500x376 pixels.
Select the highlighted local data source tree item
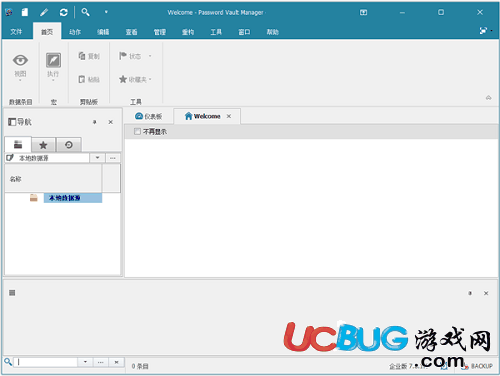click(73, 198)
